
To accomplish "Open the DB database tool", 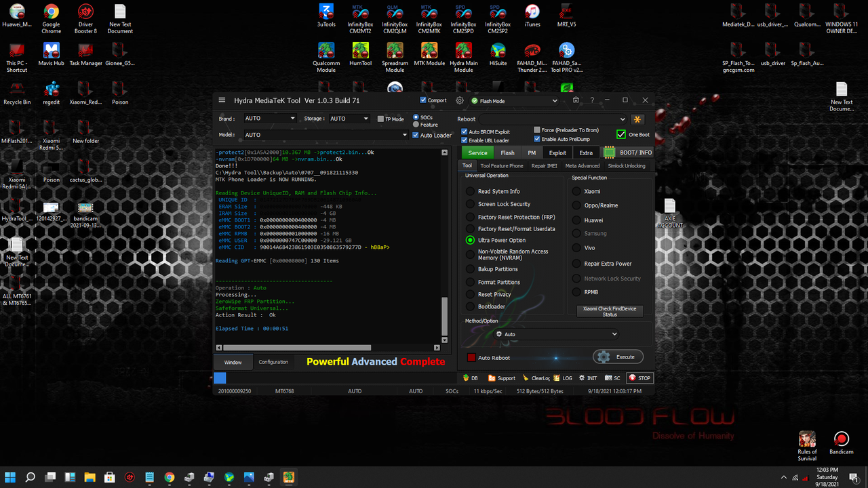I will [471, 378].
